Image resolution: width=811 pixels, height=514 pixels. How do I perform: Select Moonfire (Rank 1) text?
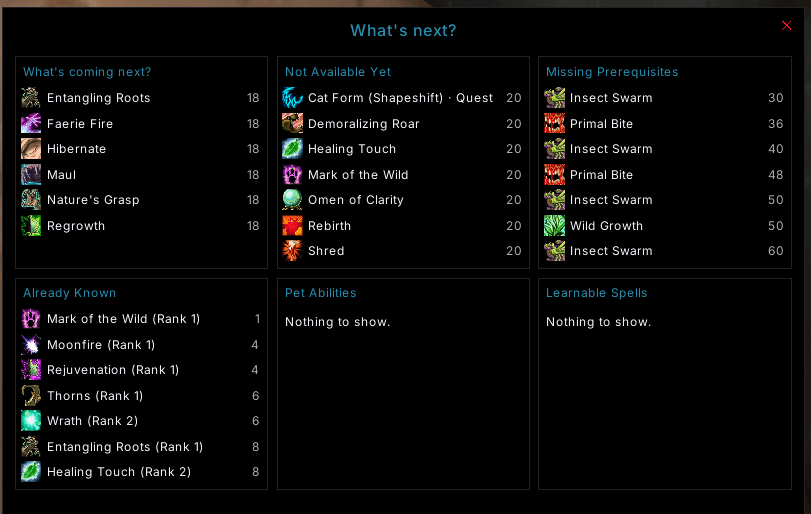click(x=101, y=344)
